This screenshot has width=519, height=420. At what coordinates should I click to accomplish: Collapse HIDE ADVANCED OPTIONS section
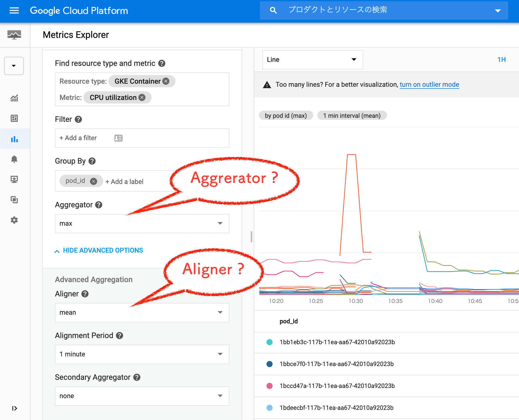tap(99, 251)
